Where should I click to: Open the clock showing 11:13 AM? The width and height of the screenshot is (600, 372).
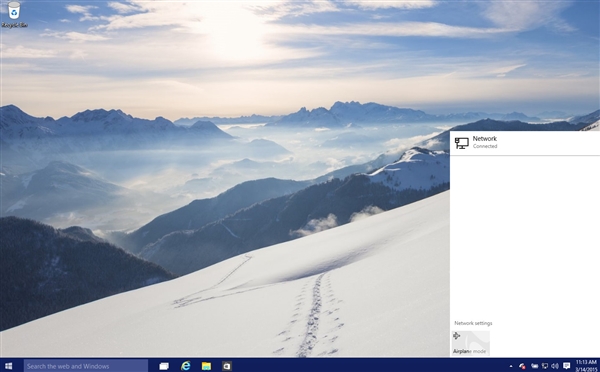(x=586, y=366)
